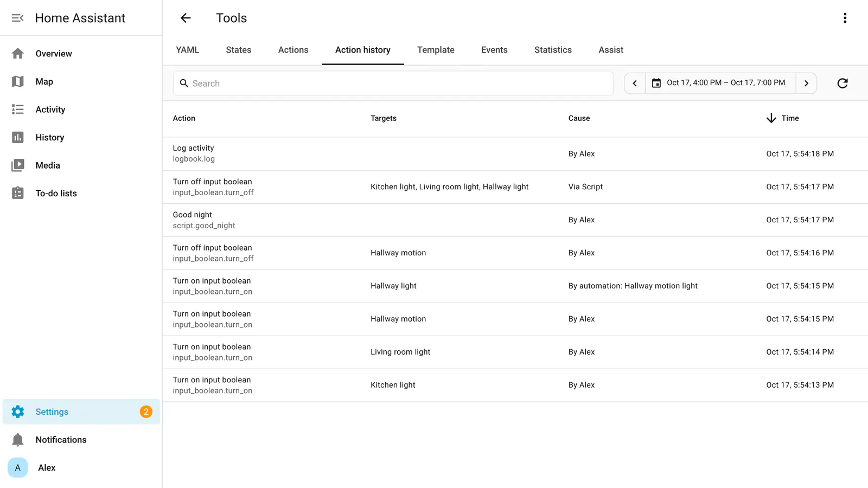Refresh the action history list

coord(843,84)
